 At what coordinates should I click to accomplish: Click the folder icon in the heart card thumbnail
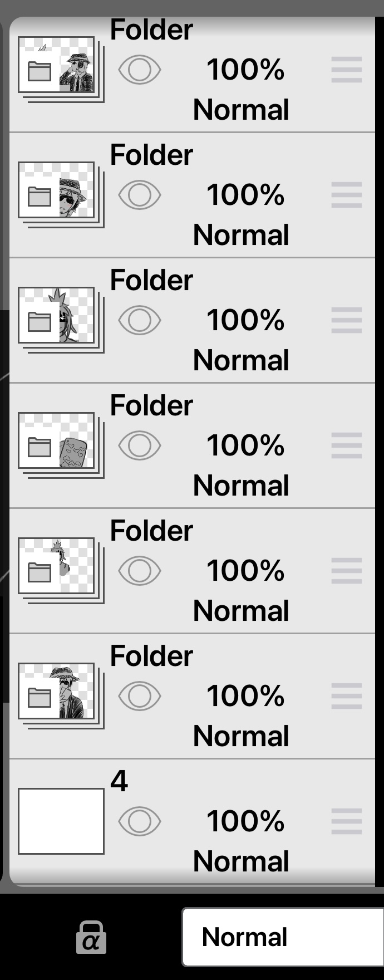tap(40, 447)
